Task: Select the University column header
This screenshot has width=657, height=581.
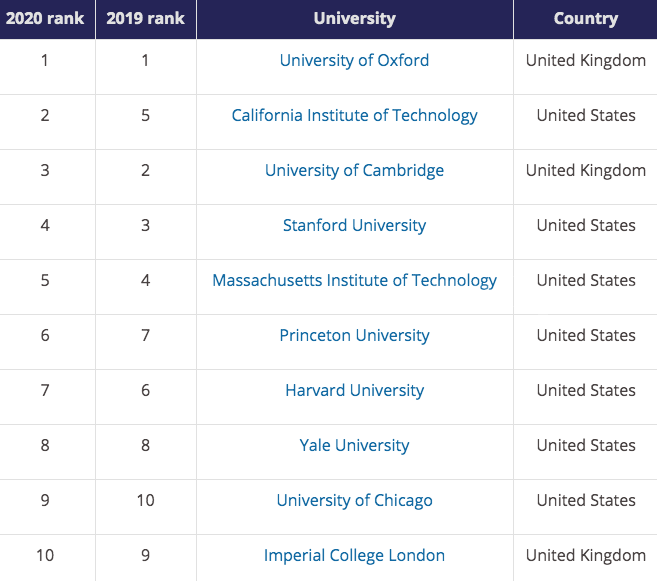Action: 354,18
